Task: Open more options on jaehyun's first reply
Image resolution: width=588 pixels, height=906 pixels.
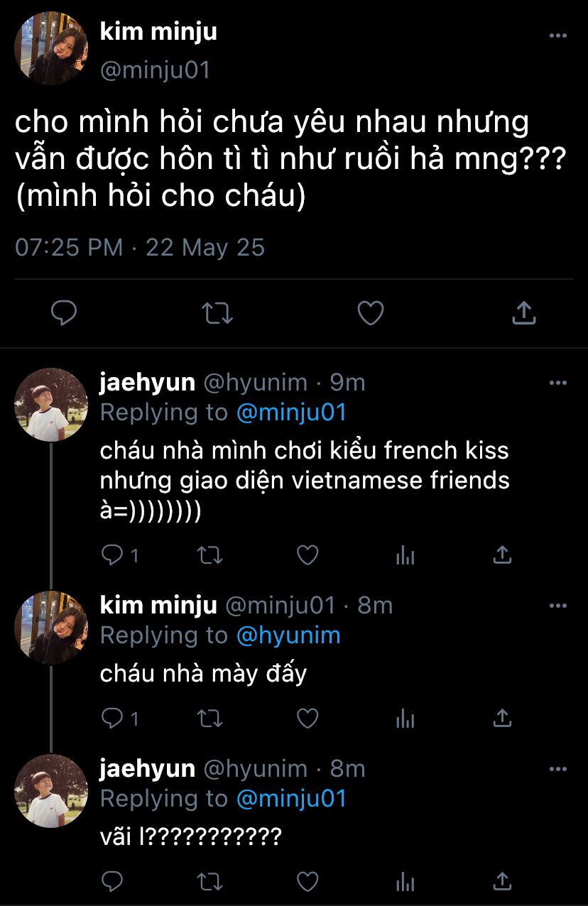Action: [x=558, y=383]
